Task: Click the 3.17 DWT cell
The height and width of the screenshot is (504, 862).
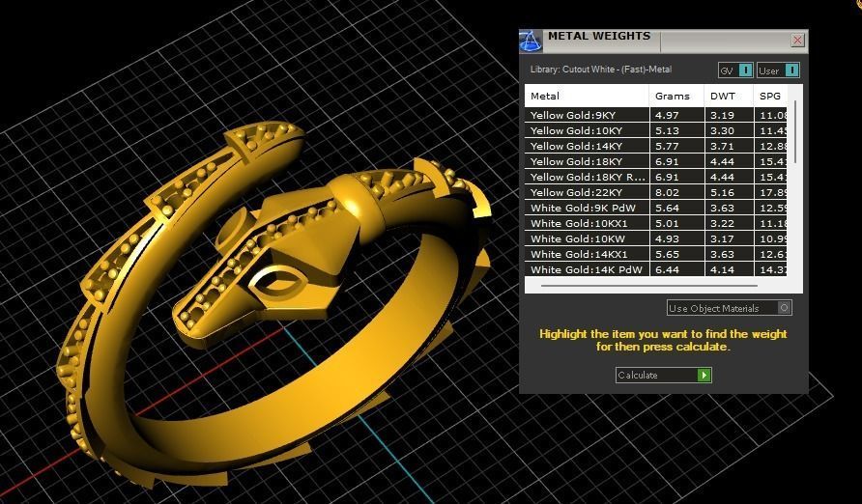Action: point(729,238)
